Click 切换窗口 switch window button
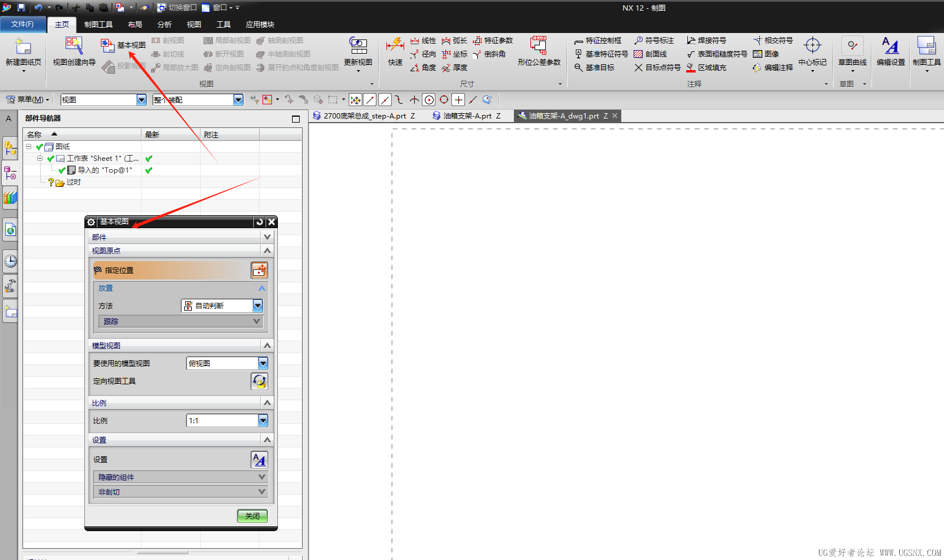This screenshot has width=944, height=560. click(177, 8)
